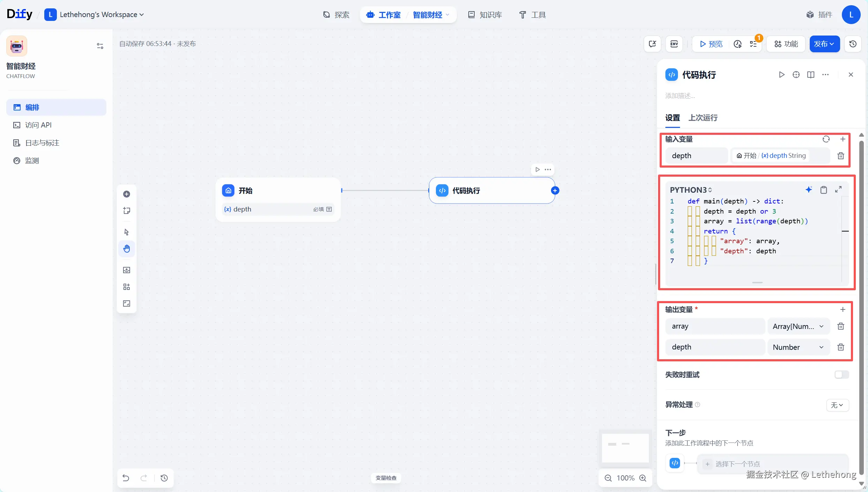Click the AI code generator sparkle icon
This screenshot has height=492, width=868.
click(x=809, y=190)
